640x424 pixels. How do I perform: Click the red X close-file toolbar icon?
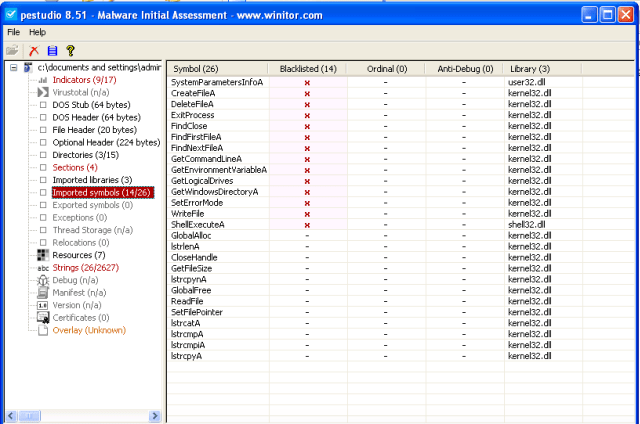[33, 50]
